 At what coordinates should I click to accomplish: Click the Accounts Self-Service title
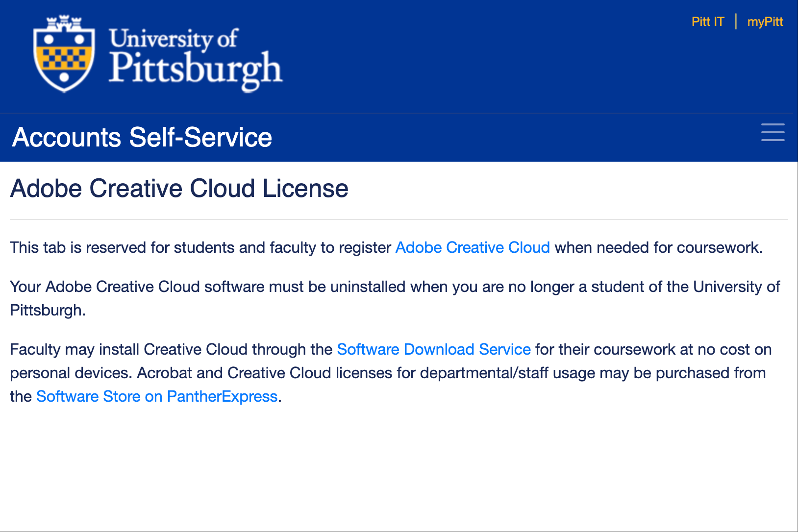(x=142, y=137)
